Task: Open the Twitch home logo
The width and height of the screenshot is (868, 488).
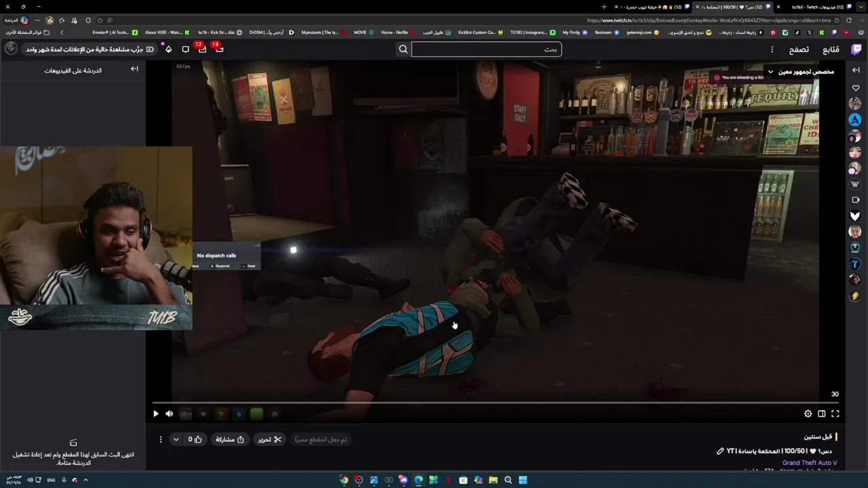Action: [x=856, y=49]
